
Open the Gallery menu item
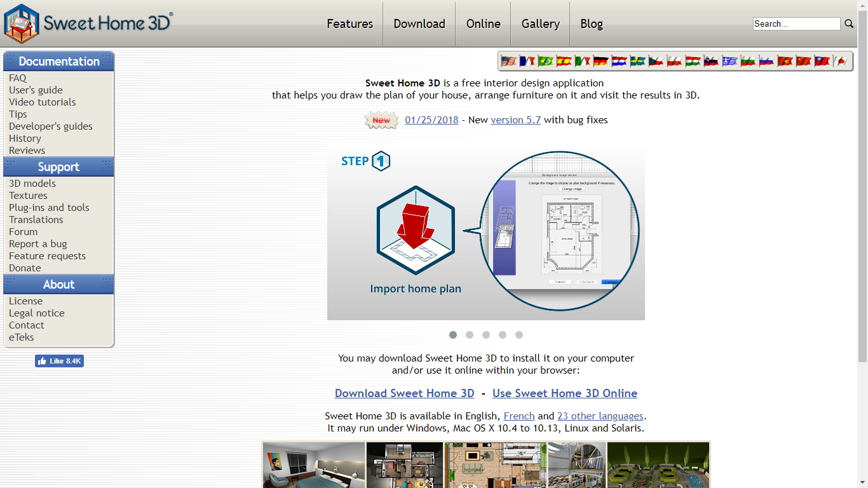(x=541, y=24)
